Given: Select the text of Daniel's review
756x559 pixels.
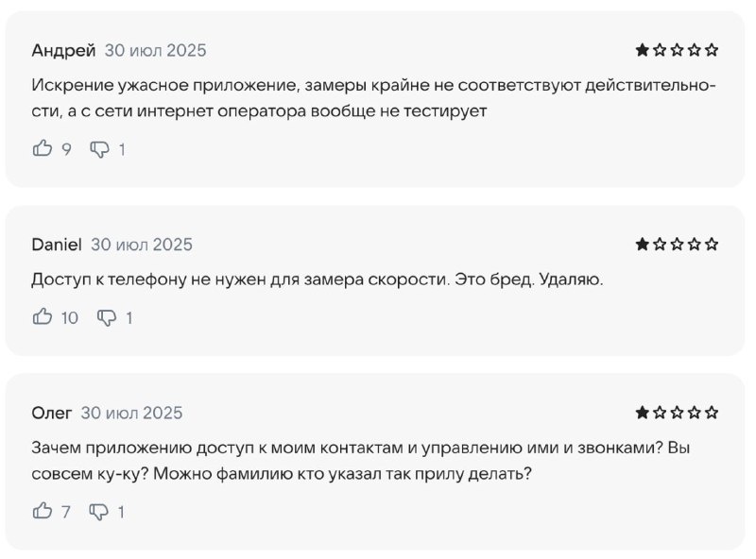Looking at the screenshot, I should [x=302, y=278].
